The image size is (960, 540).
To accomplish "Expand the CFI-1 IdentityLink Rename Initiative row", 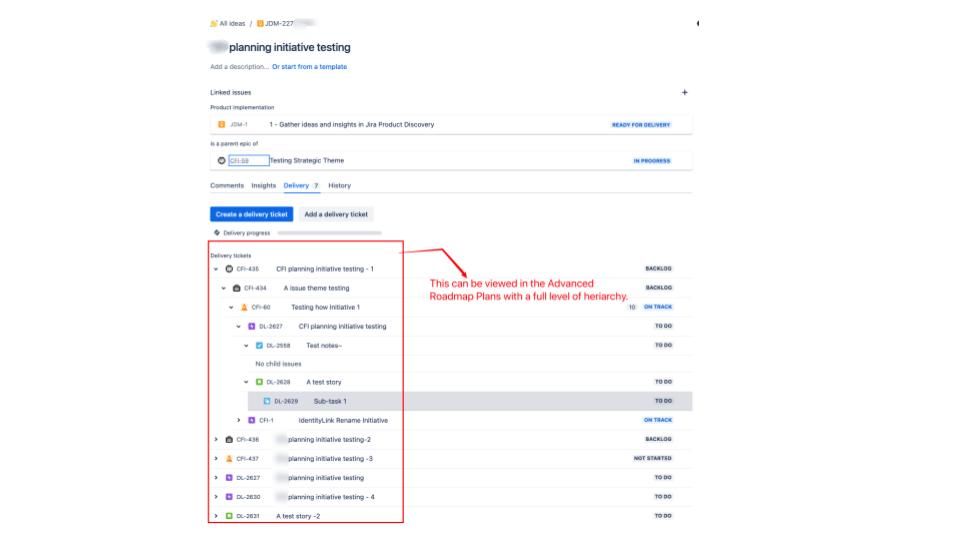I will tap(239, 420).
